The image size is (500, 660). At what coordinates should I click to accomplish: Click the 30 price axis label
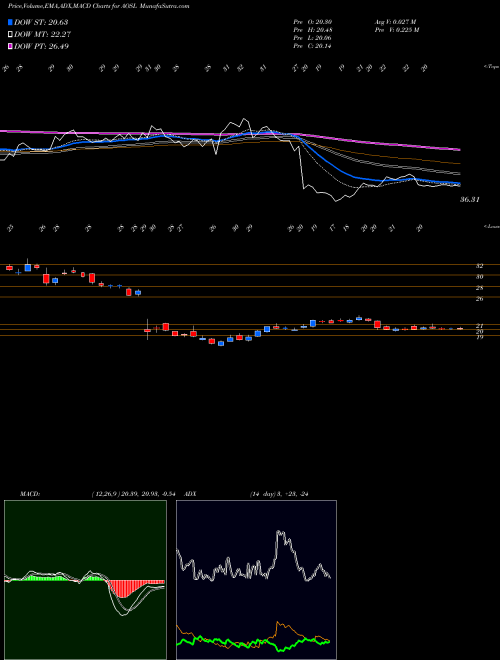[x=479, y=277]
